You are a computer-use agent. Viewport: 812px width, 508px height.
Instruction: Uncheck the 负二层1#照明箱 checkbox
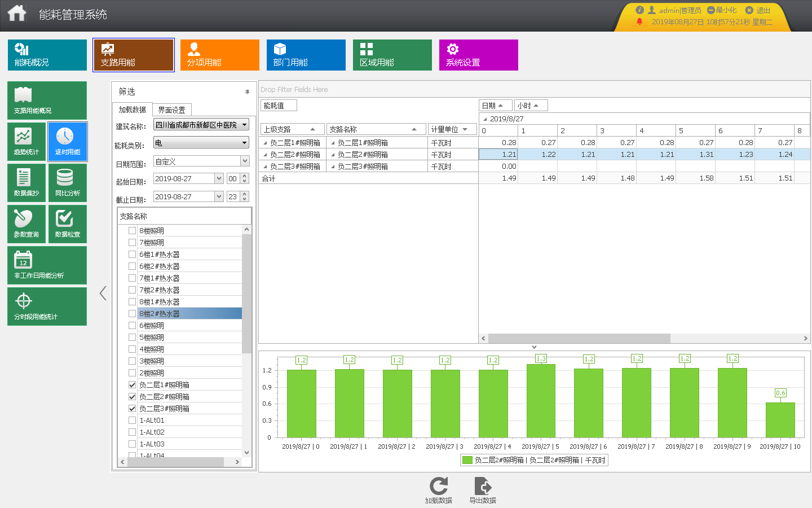tap(133, 385)
